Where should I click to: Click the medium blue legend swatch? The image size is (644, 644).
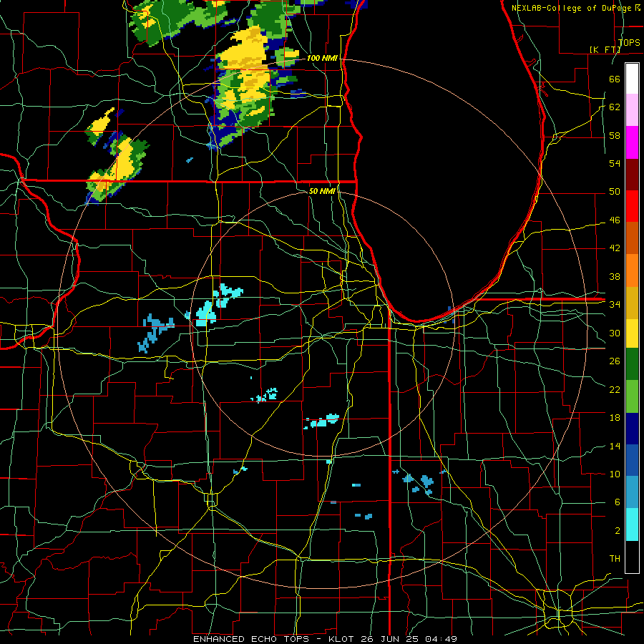point(632,460)
